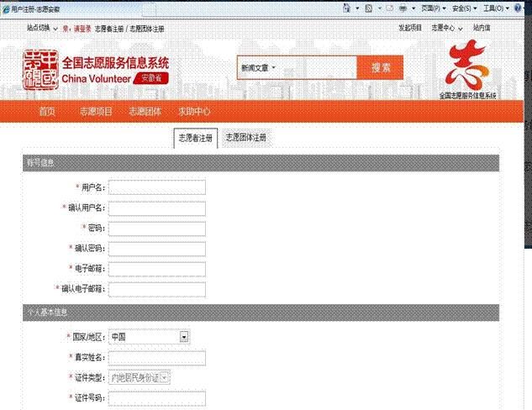Image resolution: width=532 pixels, height=410 pixels.
Task: Click the IE Home icon in toolbar
Action: (346, 8)
